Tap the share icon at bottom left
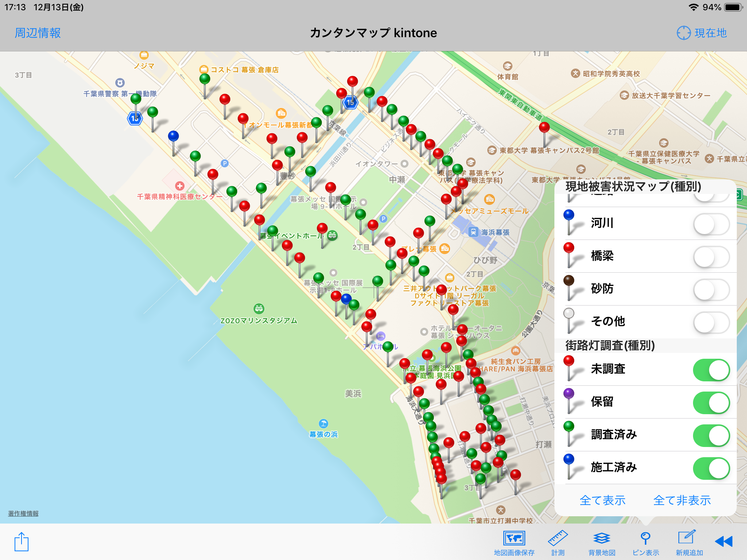Image resolution: width=747 pixels, height=560 pixels. coord(22,542)
